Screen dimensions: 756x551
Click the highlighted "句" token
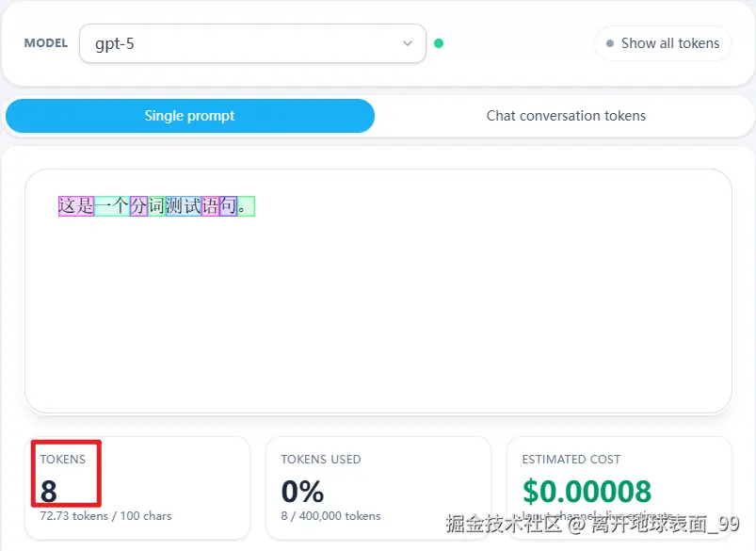click(228, 206)
